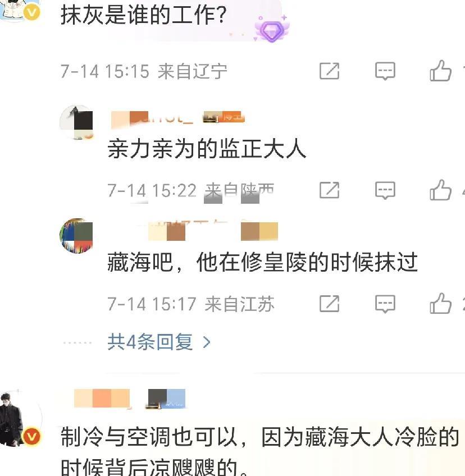This screenshot has height=476, width=465.
Task: Tap the chevron next to 共4条回复
Action: click(x=207, y=342)
